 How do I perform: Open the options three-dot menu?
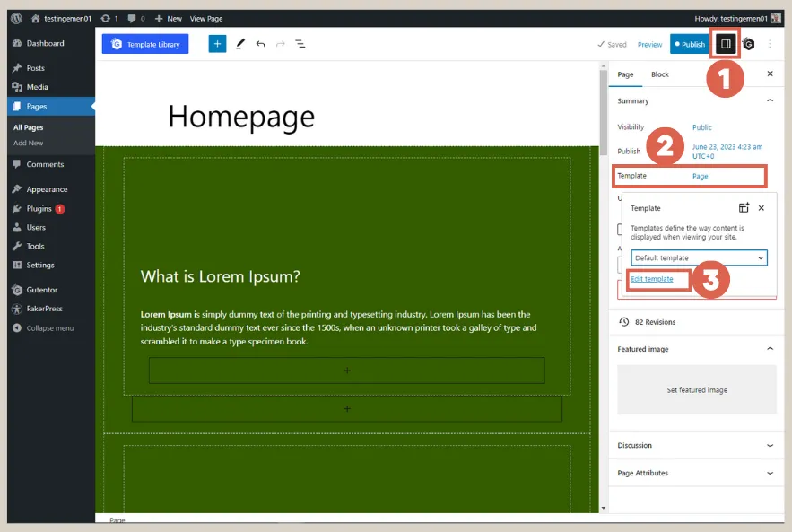tap(770, 44)
